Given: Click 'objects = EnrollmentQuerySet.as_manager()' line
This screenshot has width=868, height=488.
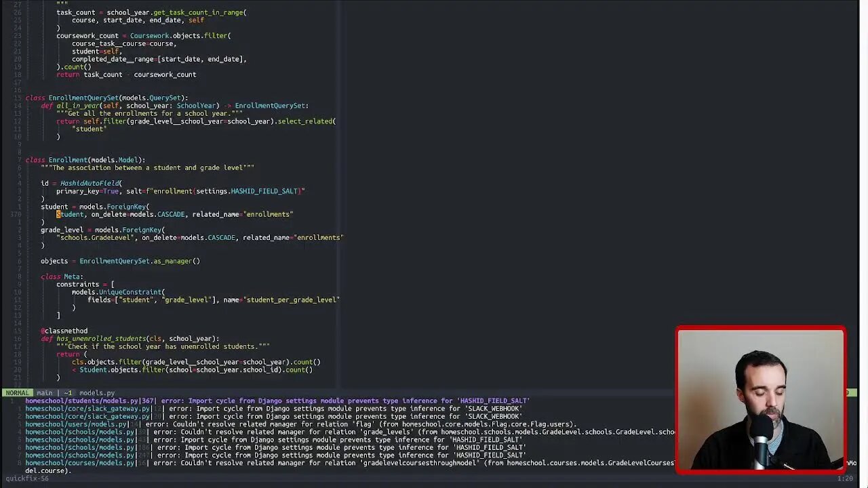Looking at the screenshot, I should pos(120,261).
